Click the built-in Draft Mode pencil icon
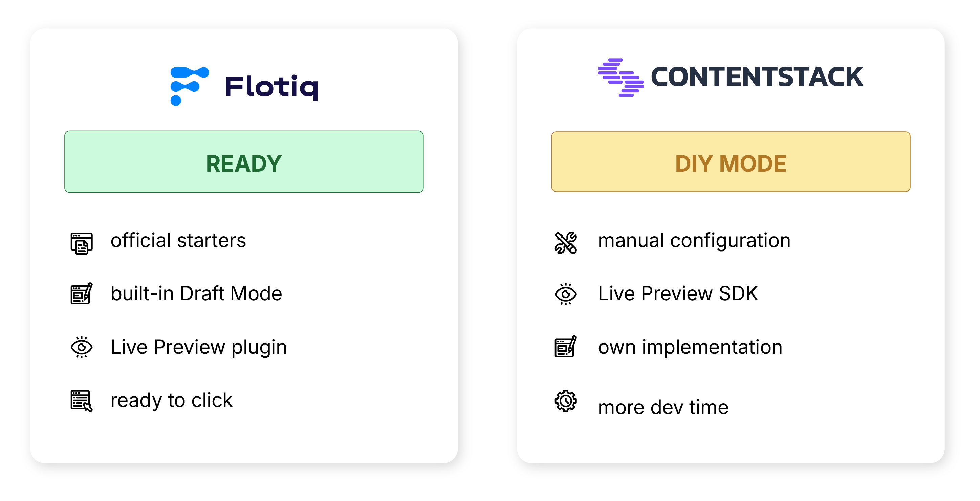 point(82,293)
